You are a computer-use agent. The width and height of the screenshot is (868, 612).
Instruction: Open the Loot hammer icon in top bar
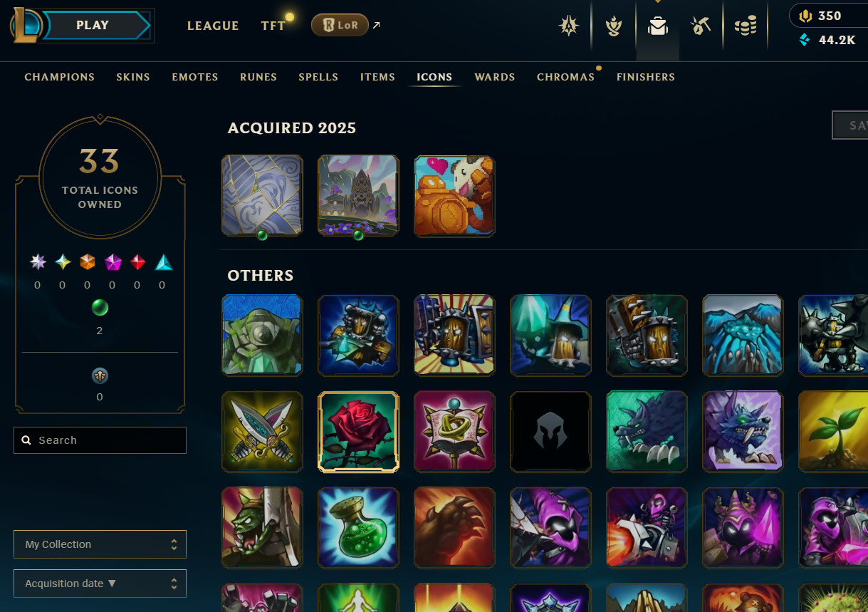[701, 27]
